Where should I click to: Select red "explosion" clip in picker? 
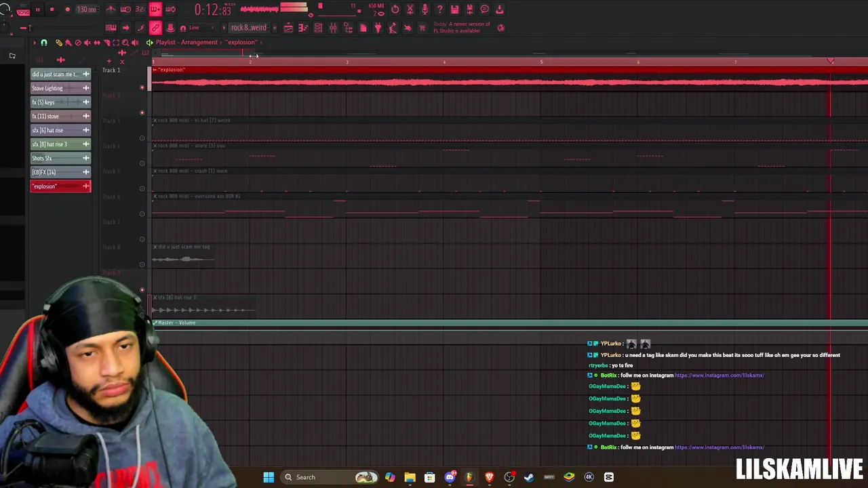point(60,186)
